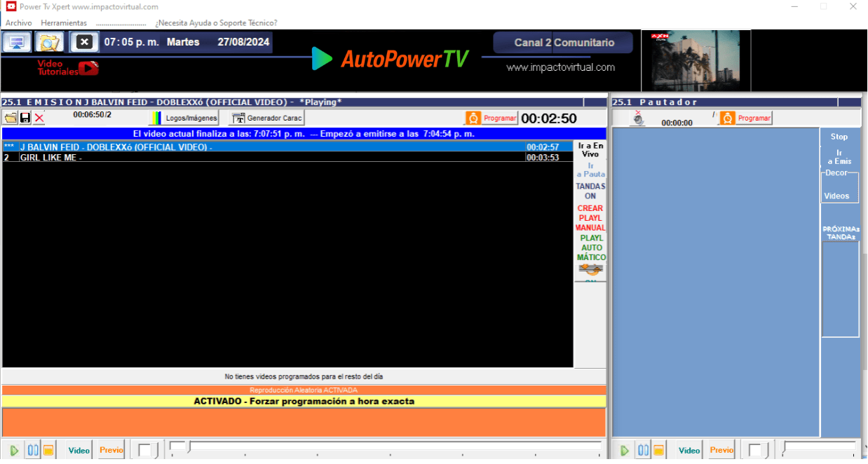Select the GIRL LIKE ME playlist entry
Screen dimensions: 868x464
[x=210, y=157]
